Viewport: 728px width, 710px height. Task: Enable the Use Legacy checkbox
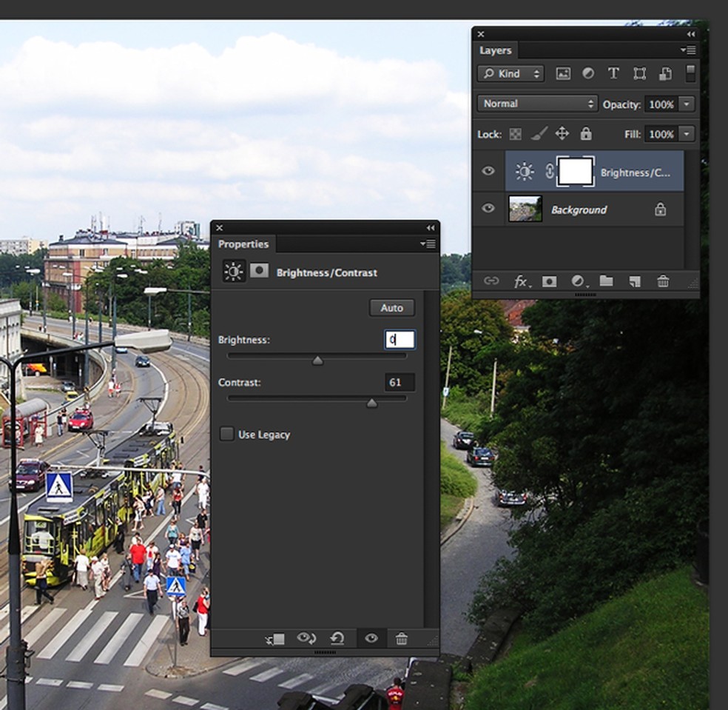tap(227, 434)
